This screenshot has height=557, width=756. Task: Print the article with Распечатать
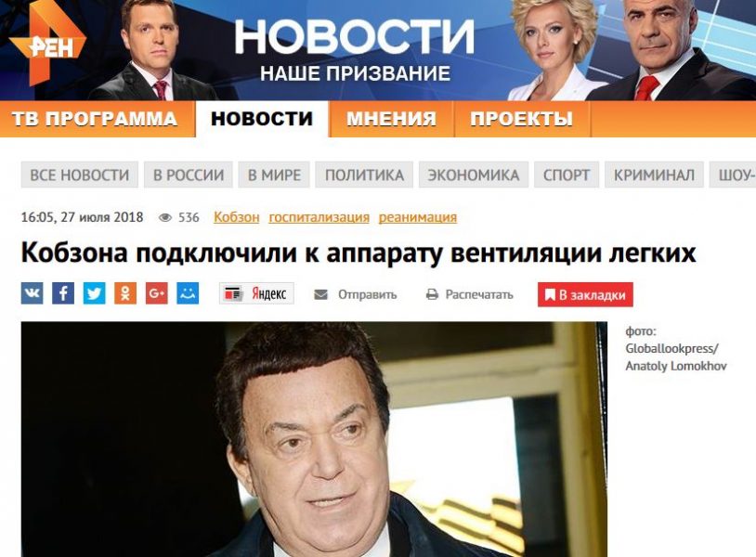tap(470, 294)
